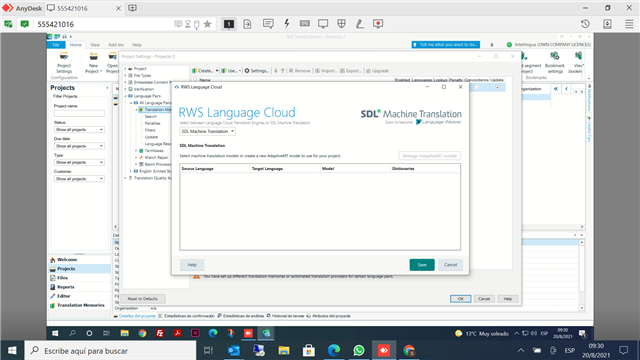The height and width of the screenshot is (360, 640).
Task: Open the AnyDesk display settings icon
Action: pyautogui.click(x=323, y=24)
